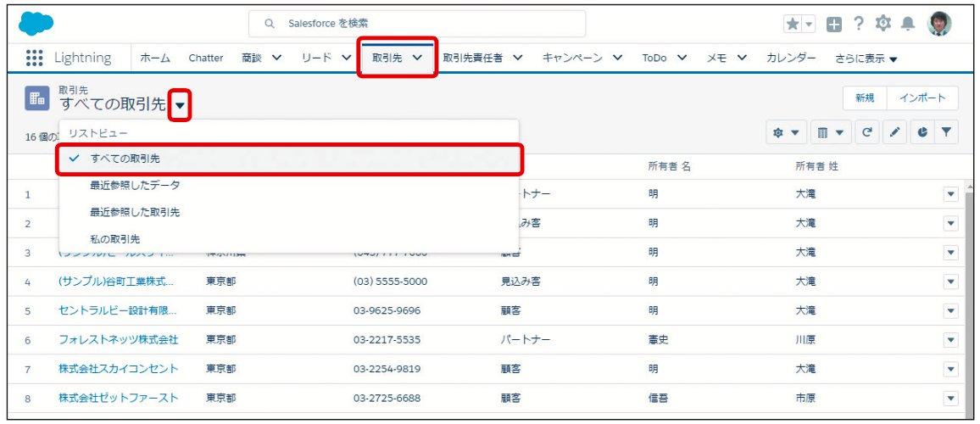980x424 pixels.
Task: Open the setup gear icon
Action: [883, 24]
